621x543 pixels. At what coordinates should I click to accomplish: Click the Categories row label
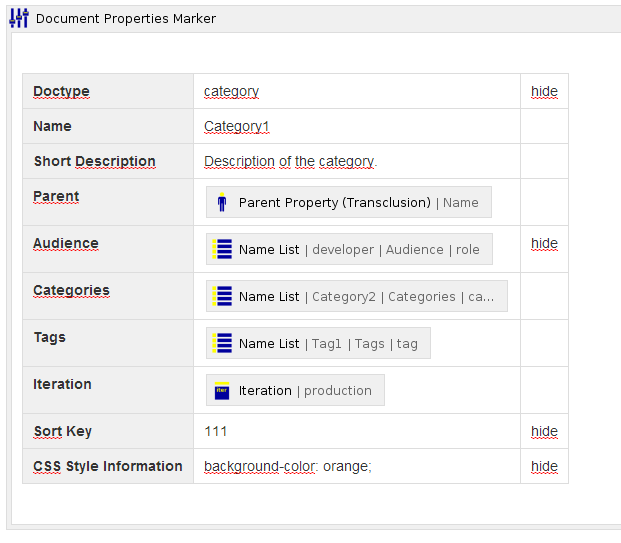71,290
